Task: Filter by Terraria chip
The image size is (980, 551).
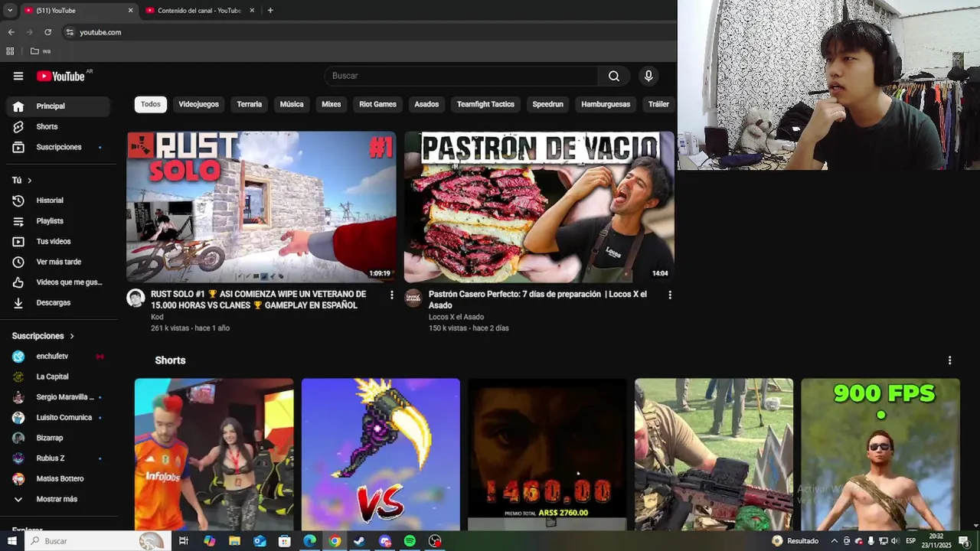Action: (x=249, y=104)
